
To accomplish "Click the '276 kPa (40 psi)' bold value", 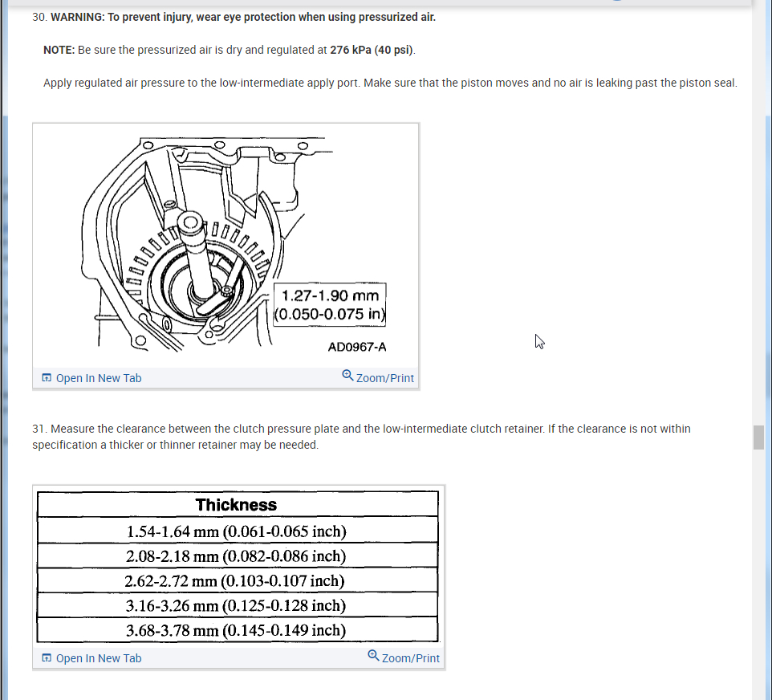I will pyautogui.click(x=372, y=50).
